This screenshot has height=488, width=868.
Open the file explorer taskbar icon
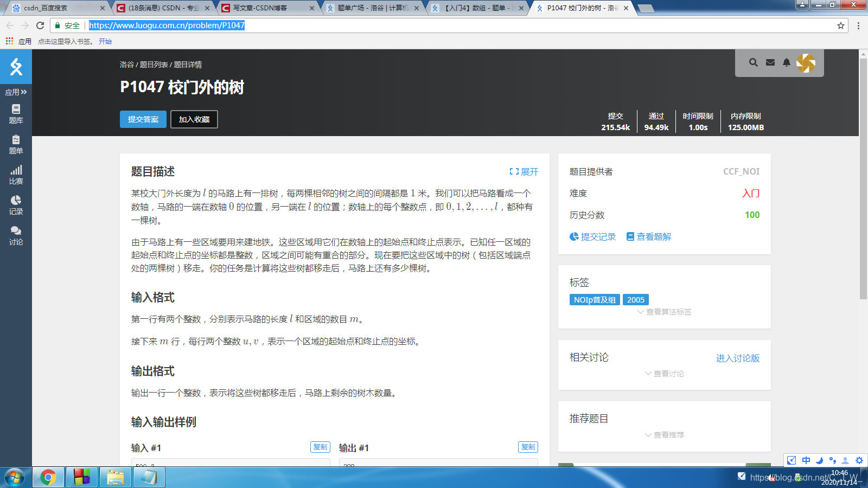click(116, 478)
